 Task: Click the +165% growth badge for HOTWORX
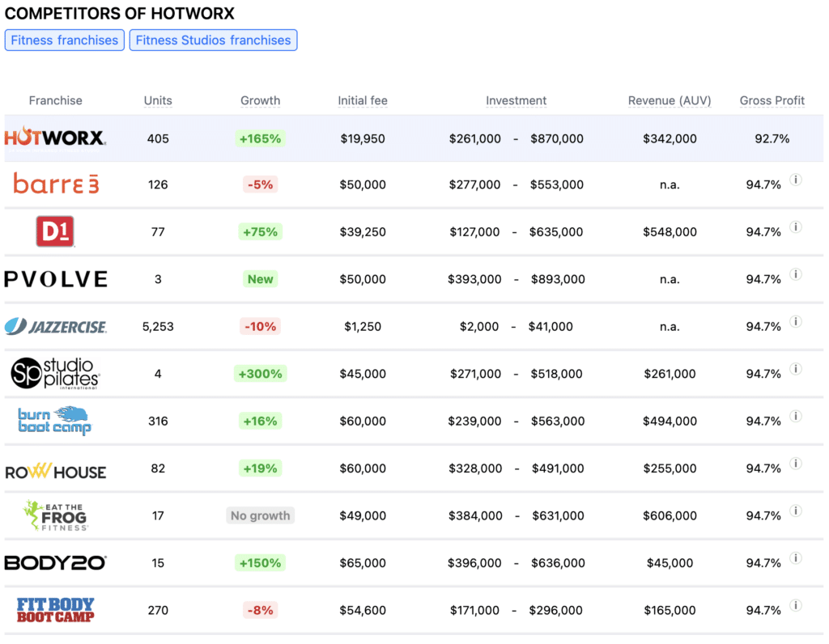click(260, 138)
